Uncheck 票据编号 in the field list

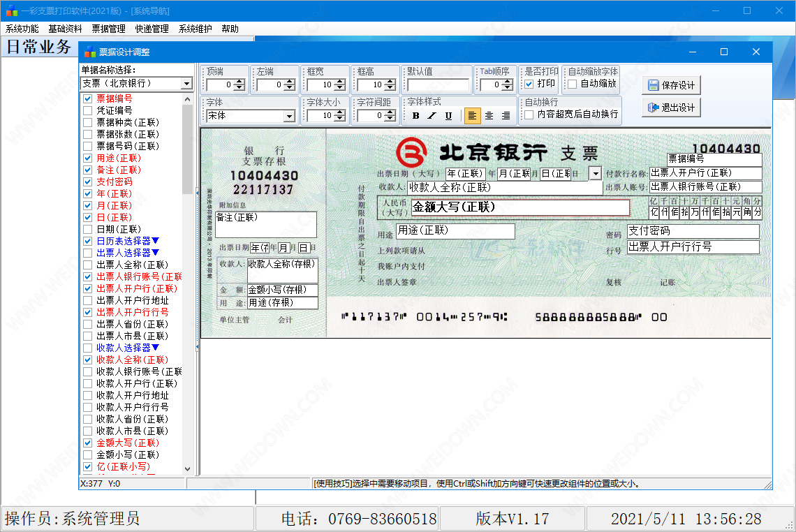(x=88, y=98)
